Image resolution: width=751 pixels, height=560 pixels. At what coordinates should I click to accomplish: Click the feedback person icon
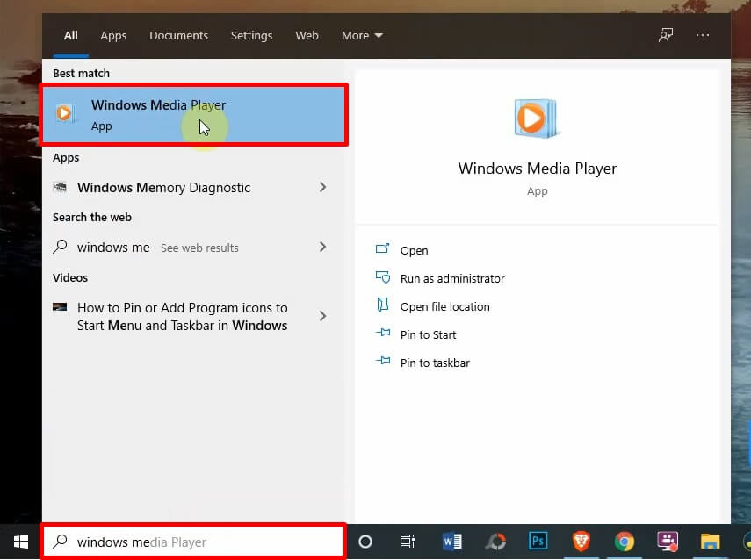click(x=666, y=35)
